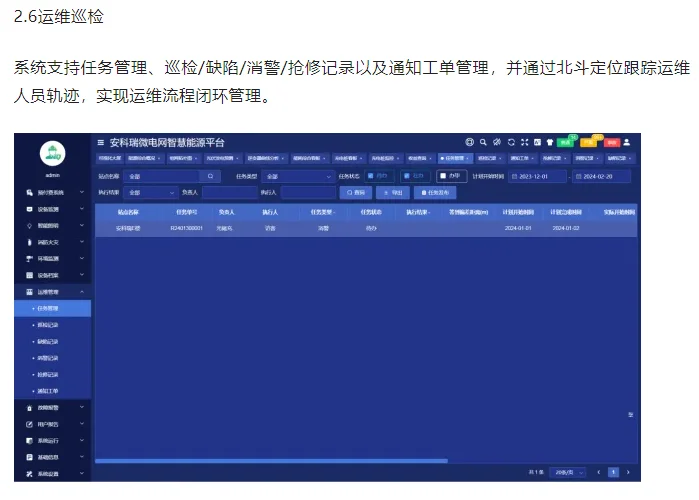Click the 系统设置 wrench sidebar icon
The image size is (699, 500).
[29, 474]
